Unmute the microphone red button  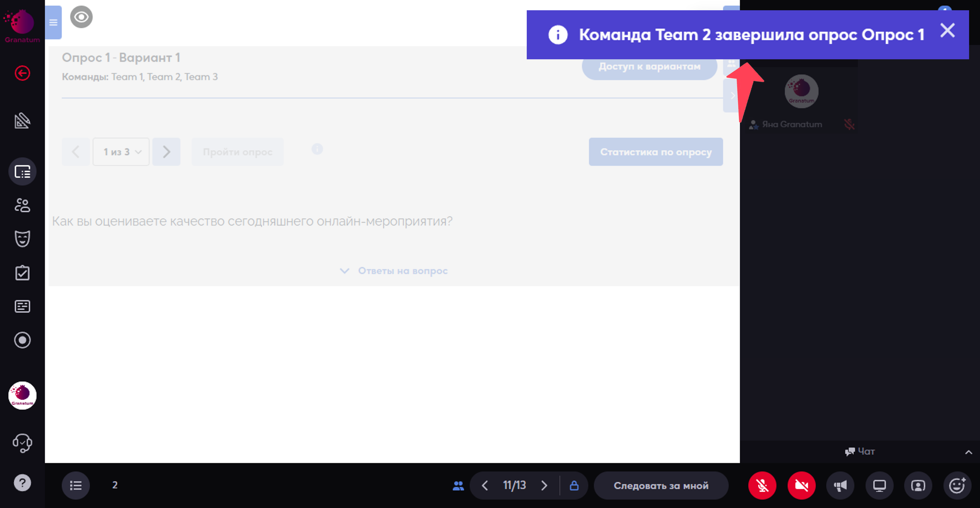tap(762, 485)
